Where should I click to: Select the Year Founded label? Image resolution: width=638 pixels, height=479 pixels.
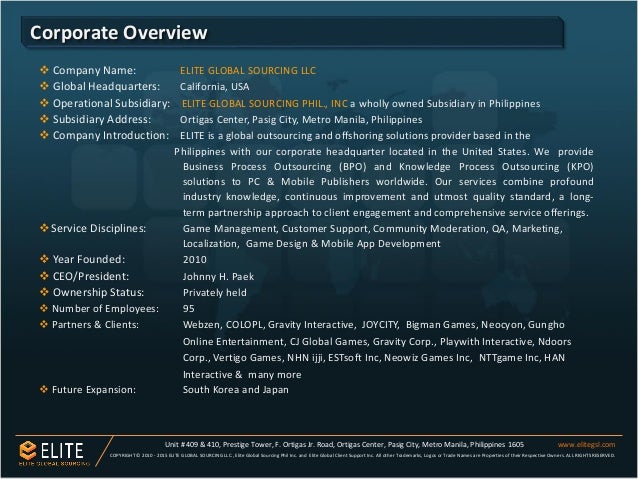coord(89,259)
